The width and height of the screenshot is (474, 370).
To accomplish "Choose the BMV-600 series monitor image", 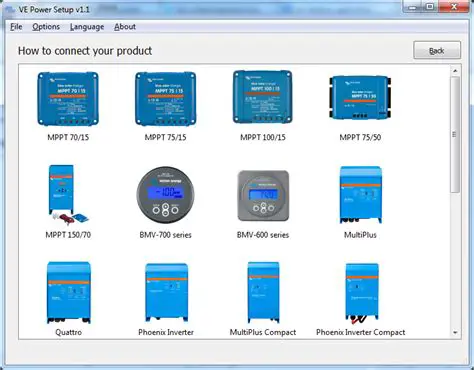I will 263,196.
